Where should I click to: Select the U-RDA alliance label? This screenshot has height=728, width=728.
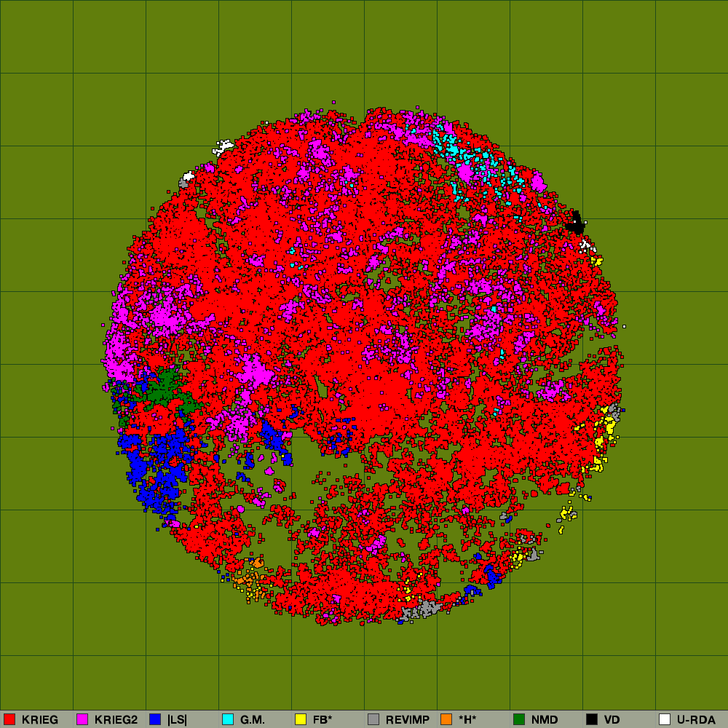point(696,720)
